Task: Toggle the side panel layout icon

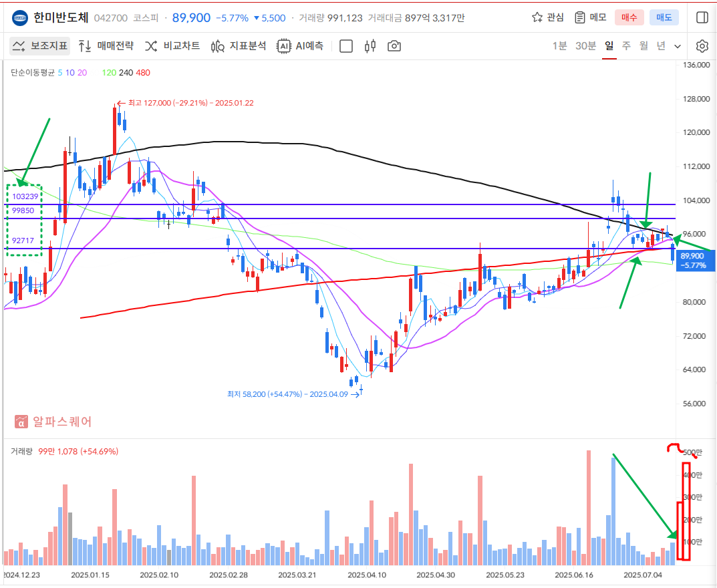Action: click(702, 17)
